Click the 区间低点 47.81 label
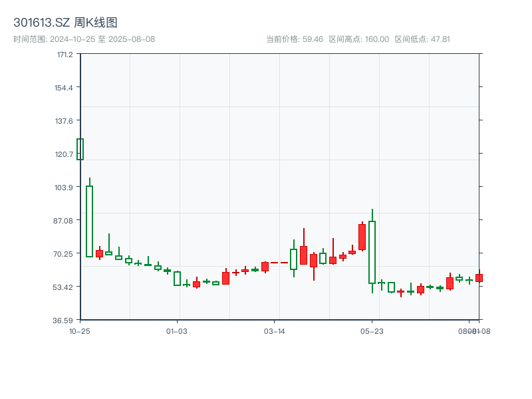The image size is (532, 399). 422,39
